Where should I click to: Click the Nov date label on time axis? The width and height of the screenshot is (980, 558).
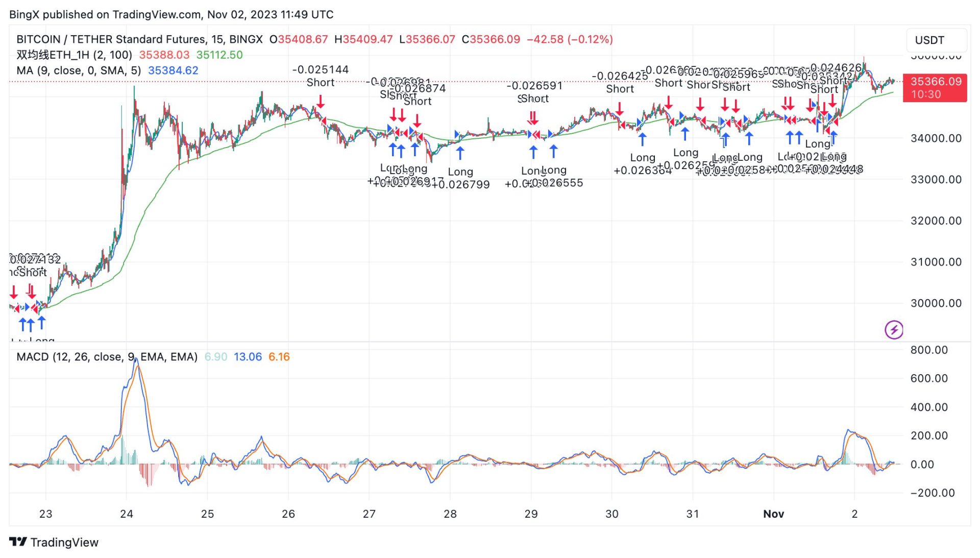tap(773, 514)
